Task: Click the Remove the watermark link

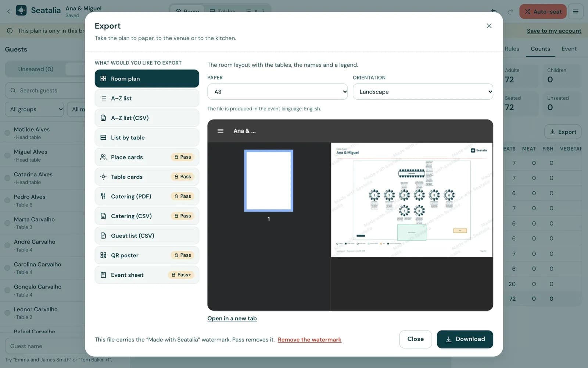Action: click(x=309, y=340)
